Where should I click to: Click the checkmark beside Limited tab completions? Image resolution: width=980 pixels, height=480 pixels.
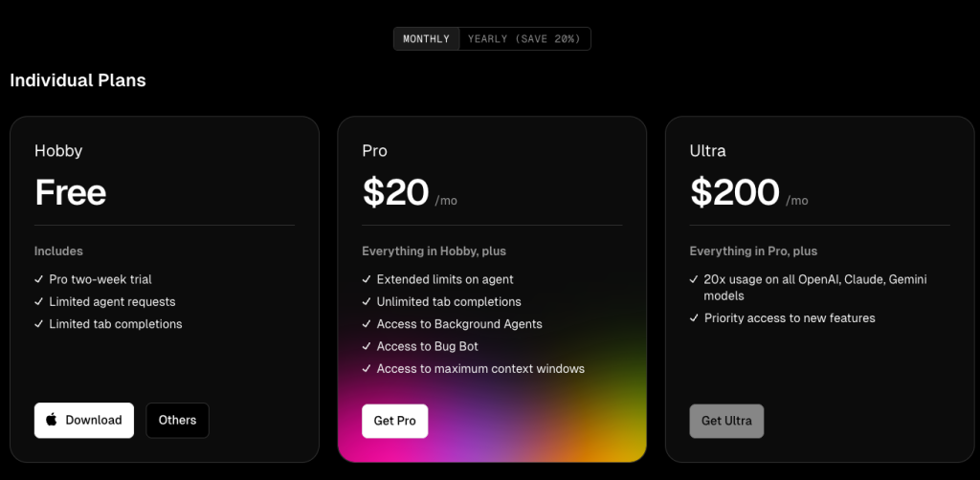[38, 324]
